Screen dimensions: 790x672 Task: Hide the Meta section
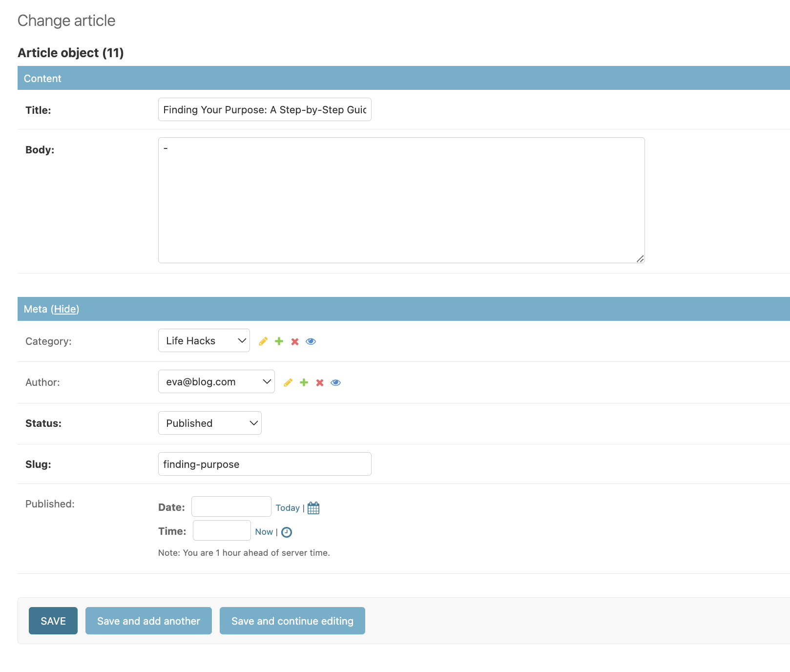65,309
